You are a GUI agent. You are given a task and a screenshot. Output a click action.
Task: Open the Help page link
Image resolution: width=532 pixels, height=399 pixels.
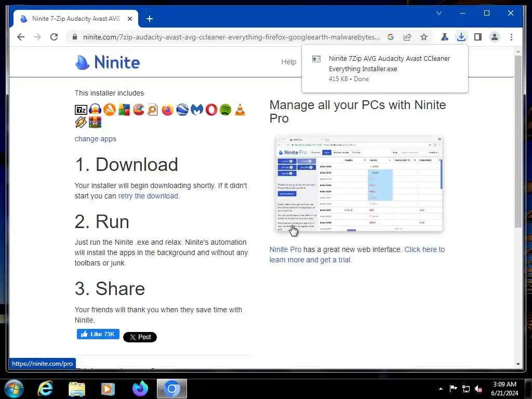pyautogui.click(x=289, y=62)
